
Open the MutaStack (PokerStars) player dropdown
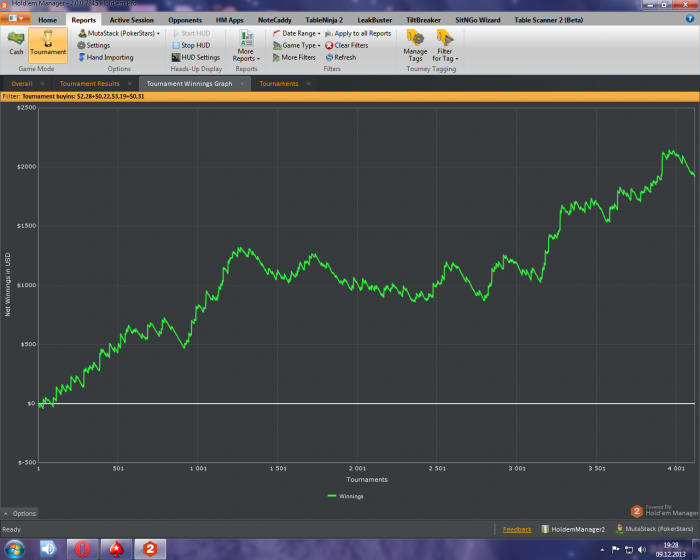coord(119,33)
